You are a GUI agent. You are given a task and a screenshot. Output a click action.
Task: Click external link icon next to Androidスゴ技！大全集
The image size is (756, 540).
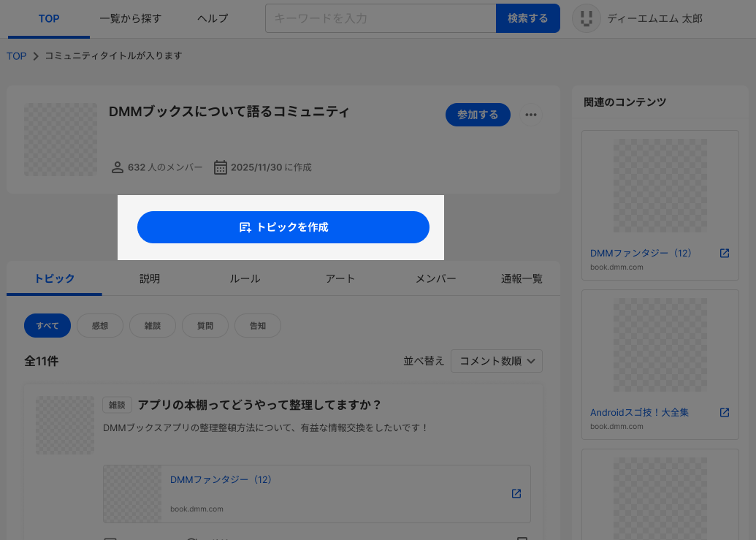pyautogui.click(x=724, y=412)
